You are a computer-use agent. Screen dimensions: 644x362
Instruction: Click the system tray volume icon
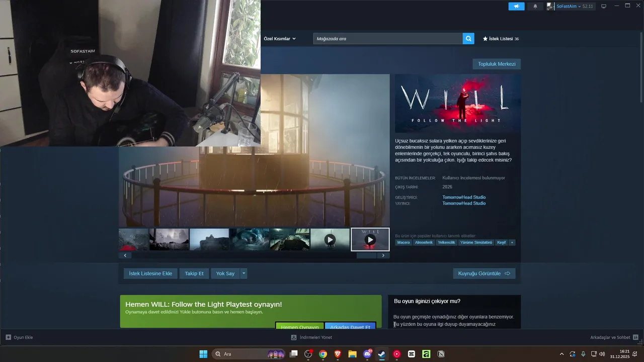[602, 354]
